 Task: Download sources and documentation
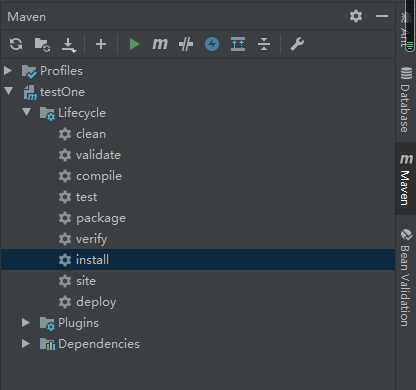pos(69,45)
